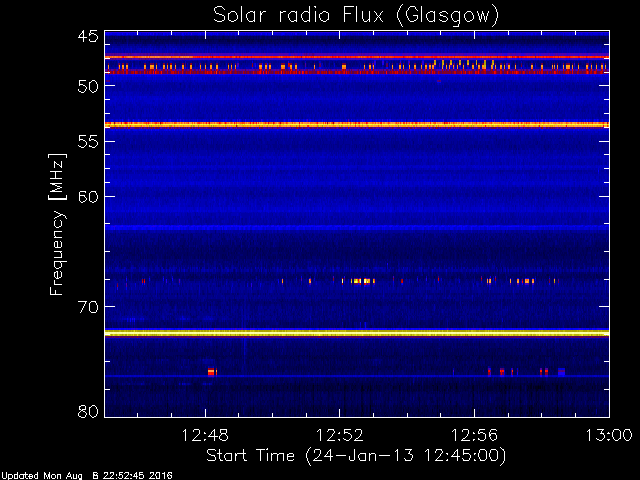
Task: Click the time tick label '12:52'
Action: [340, 435]
